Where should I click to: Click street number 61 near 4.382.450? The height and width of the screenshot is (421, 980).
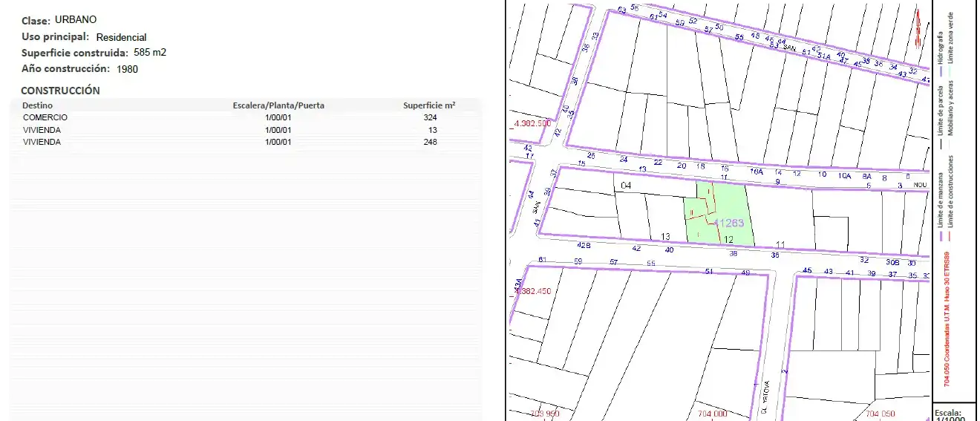coord(543,260)
